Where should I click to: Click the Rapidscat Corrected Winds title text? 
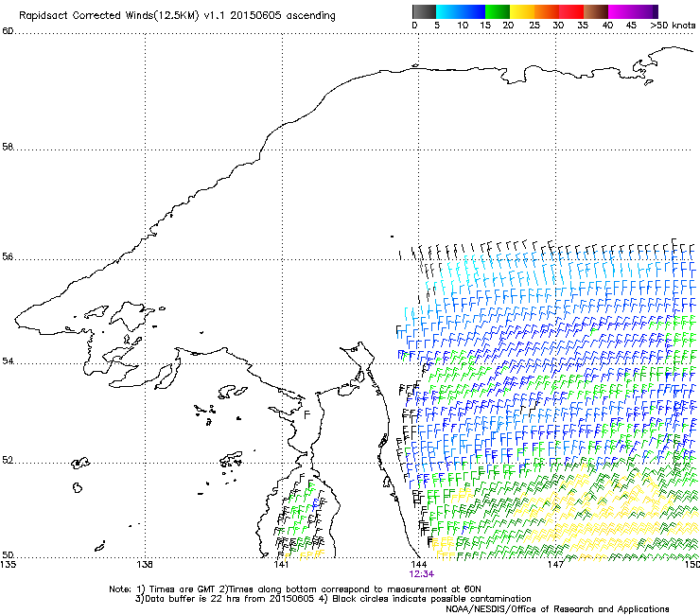pos(177,15)
